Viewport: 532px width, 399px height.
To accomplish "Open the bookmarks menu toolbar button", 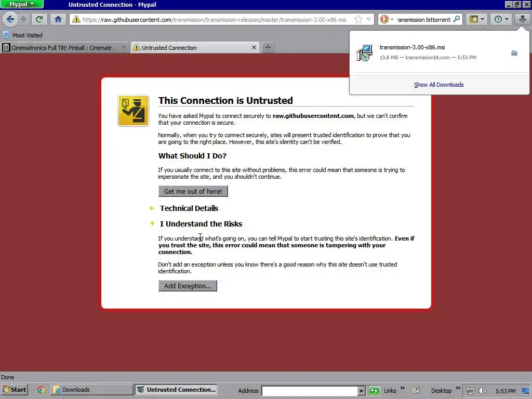I will pos(474,19).
